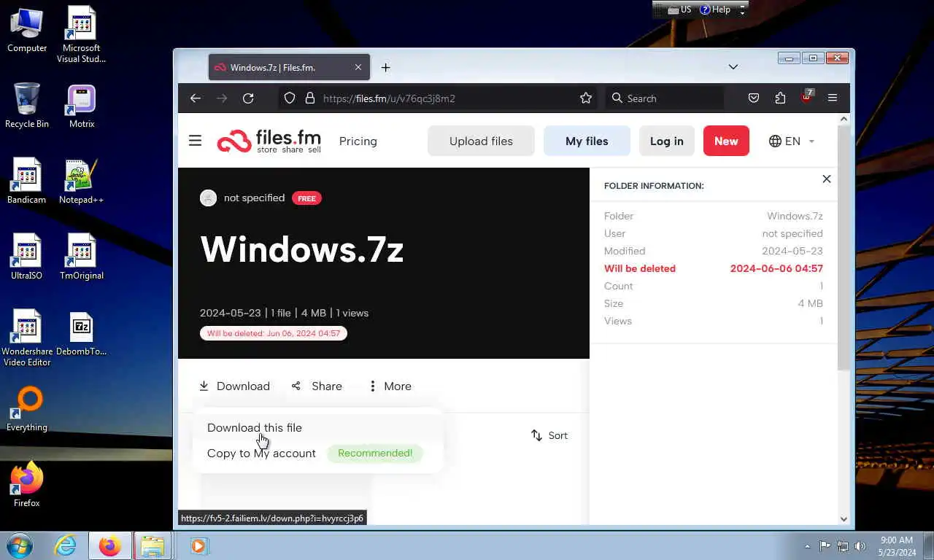Bookmark this page with the star icon

(x=586, y=98)
